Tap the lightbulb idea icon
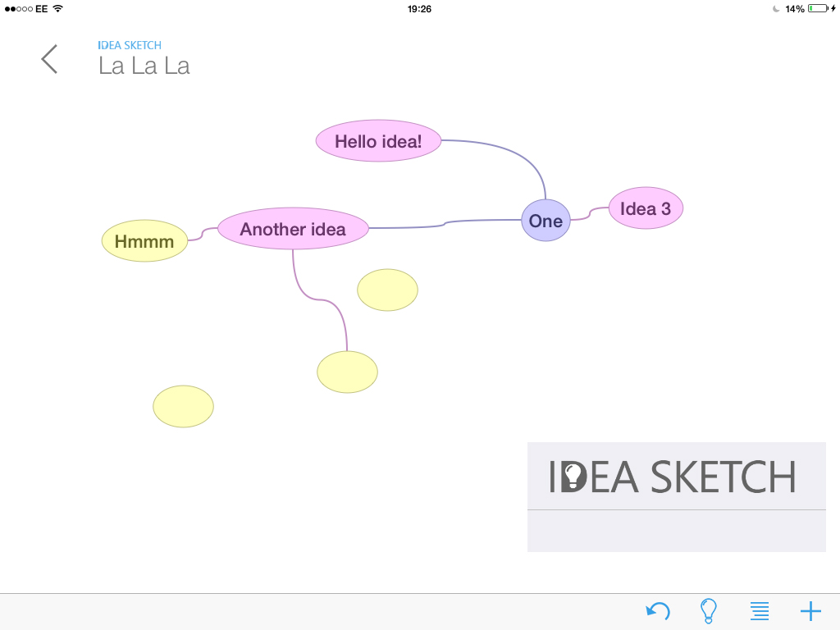Image resolution: width=840 pixels, height=630 pixels. [708, 610]
